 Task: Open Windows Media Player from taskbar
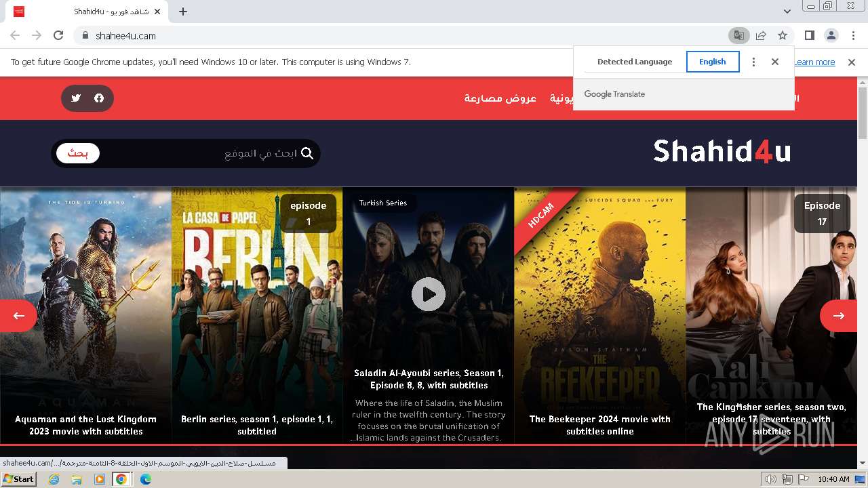tap(99, 479)
